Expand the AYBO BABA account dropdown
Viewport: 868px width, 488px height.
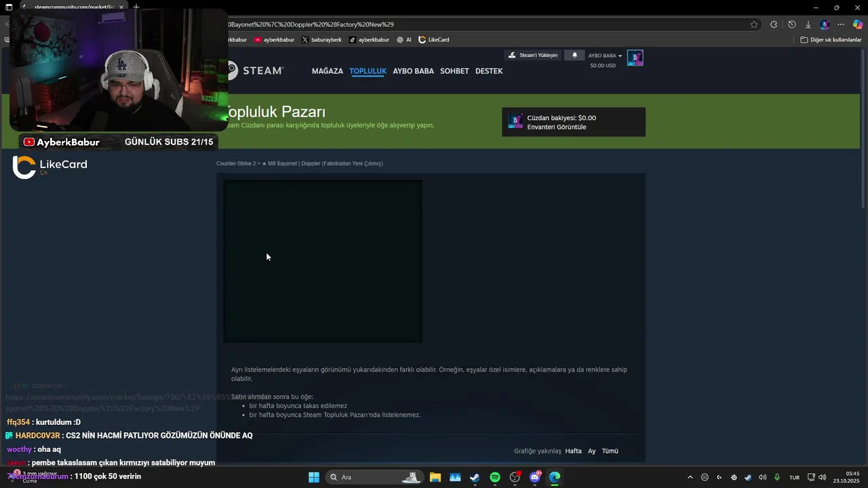pyautogui.click(x=605, y=56)
